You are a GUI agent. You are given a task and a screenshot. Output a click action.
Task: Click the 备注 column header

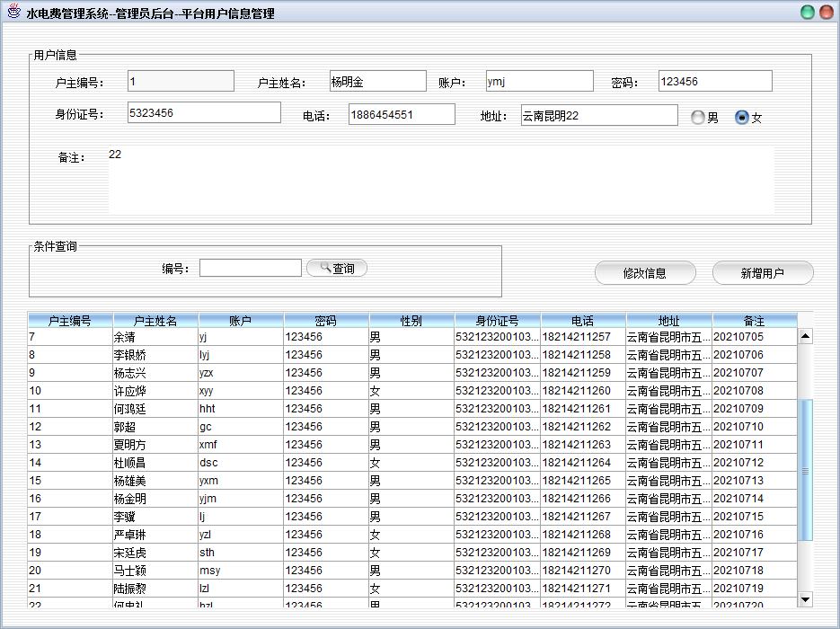755,321
